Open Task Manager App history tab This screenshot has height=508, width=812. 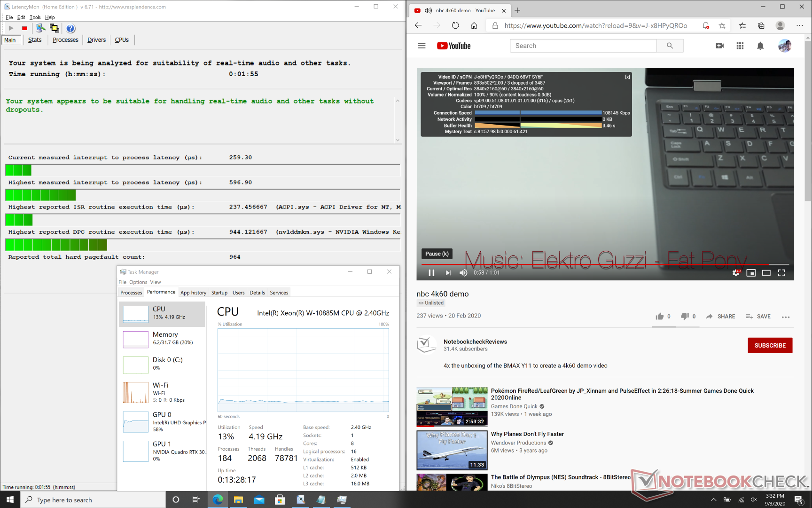[193, 293]
